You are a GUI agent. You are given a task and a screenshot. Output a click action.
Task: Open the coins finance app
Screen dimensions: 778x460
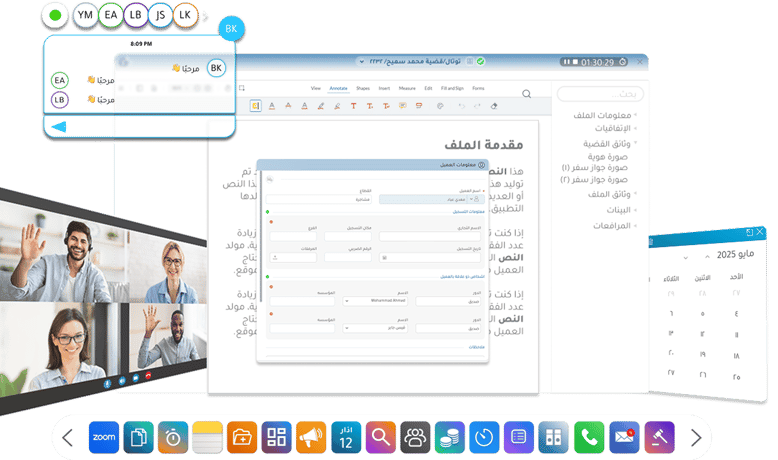450,437
